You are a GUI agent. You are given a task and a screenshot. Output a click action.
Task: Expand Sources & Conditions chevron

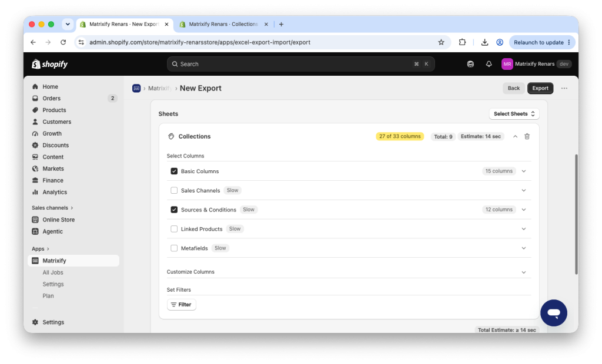pyautogui.click(x=524, y=210)
